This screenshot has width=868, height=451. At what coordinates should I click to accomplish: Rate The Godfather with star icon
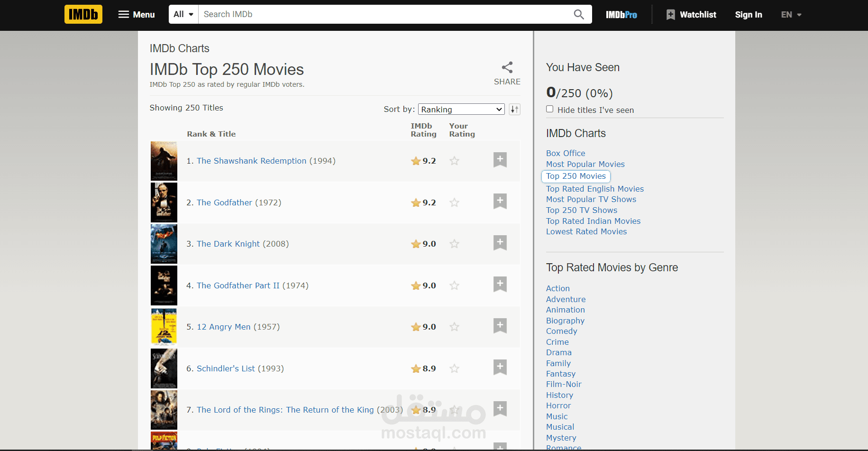click(454, 202)
